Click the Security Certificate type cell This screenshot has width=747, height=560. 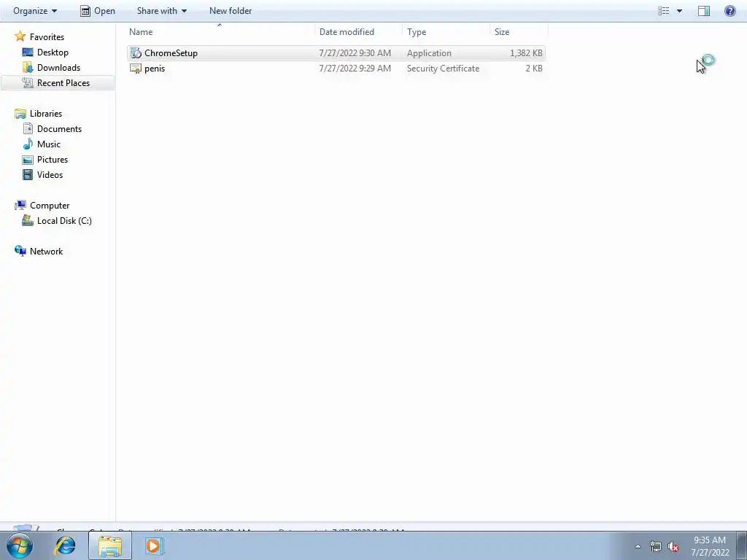(443, 68)
